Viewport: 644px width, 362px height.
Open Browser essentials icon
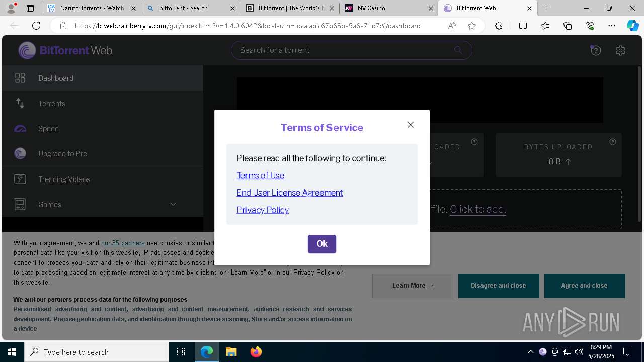click(x=590, y=26)
